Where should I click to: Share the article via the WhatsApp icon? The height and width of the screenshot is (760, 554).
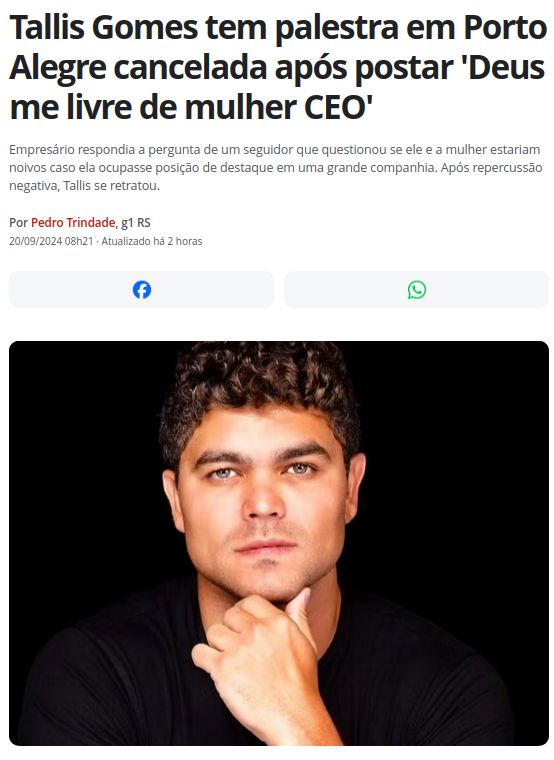[x=416, y=290]
